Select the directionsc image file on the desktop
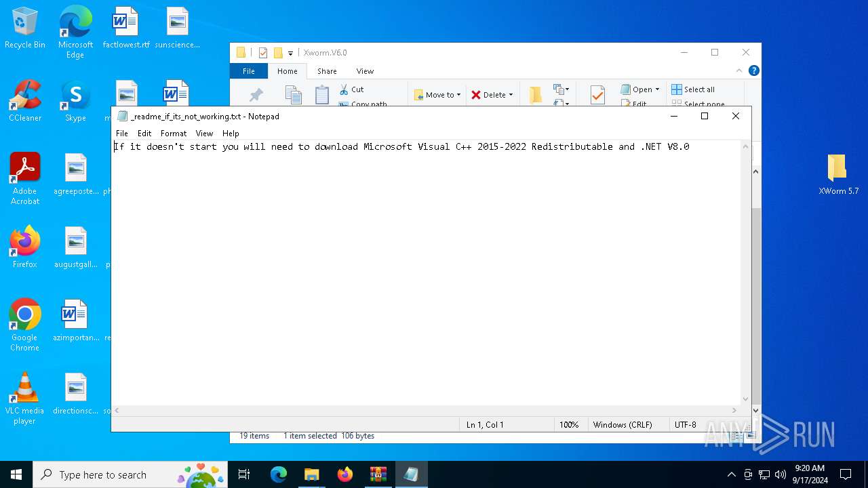Viewport: 868px width, 488px height. click(x=75, y=394)
